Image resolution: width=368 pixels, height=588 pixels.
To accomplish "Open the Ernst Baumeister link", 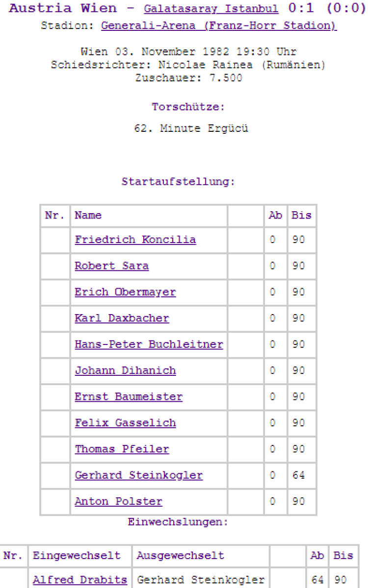I will click(129, 397).
